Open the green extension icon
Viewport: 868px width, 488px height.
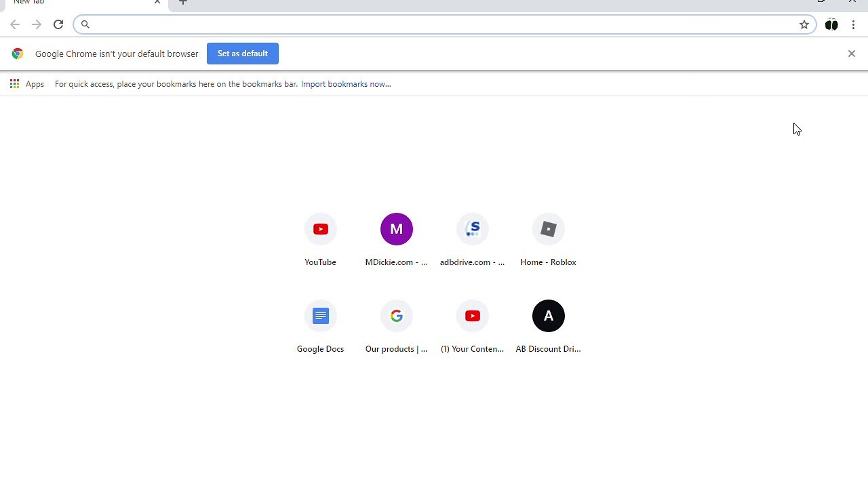click(831, 25)
